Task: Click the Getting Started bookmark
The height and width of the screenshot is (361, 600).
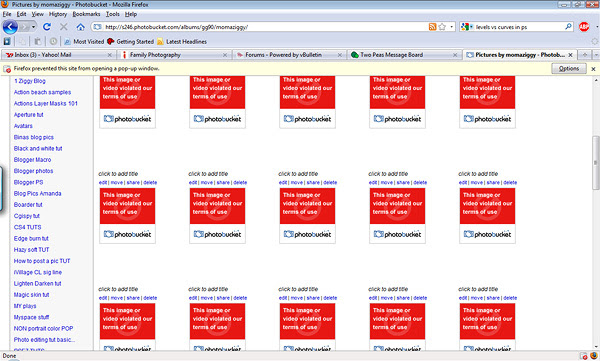Action: [x=130, y=41]
